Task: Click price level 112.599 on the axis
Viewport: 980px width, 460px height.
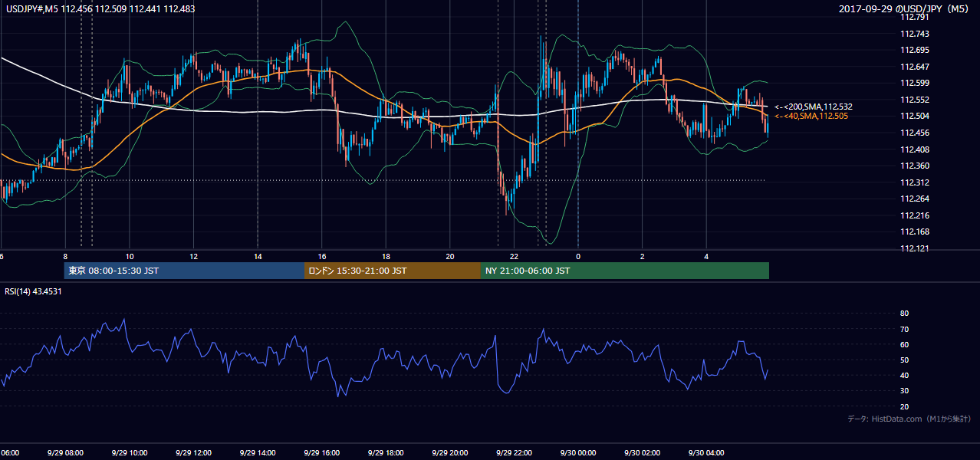Action: [915, 83]
